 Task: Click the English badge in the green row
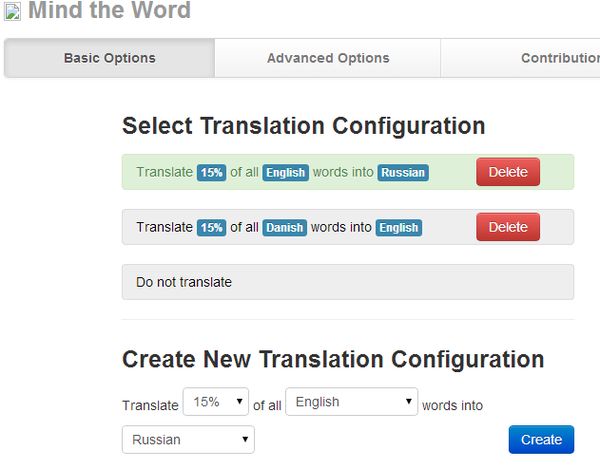285,173
